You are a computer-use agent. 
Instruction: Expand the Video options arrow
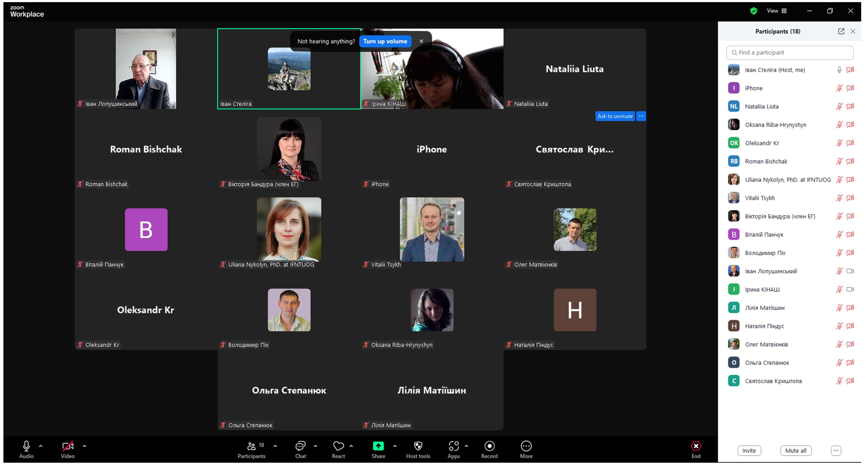pos(85,446)
